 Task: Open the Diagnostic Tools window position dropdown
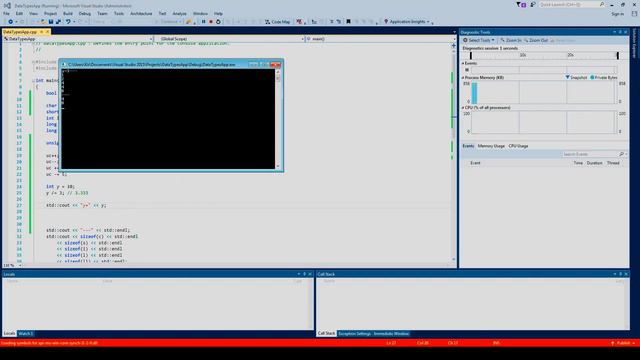coord(614,32)
